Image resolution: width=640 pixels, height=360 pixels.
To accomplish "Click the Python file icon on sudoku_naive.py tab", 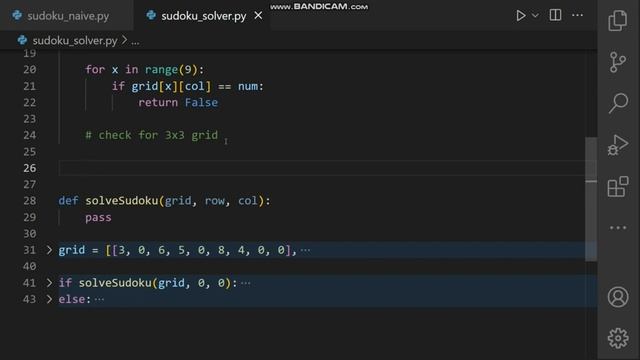I will 17,16.
